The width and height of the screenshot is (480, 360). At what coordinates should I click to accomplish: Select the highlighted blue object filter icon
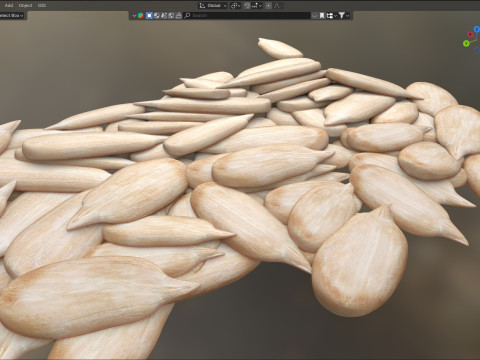coord(149,16)
